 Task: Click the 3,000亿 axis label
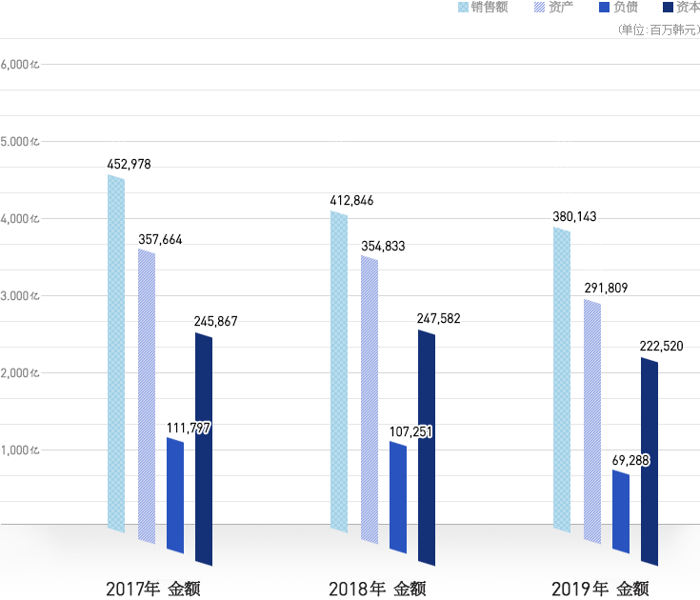20,296
